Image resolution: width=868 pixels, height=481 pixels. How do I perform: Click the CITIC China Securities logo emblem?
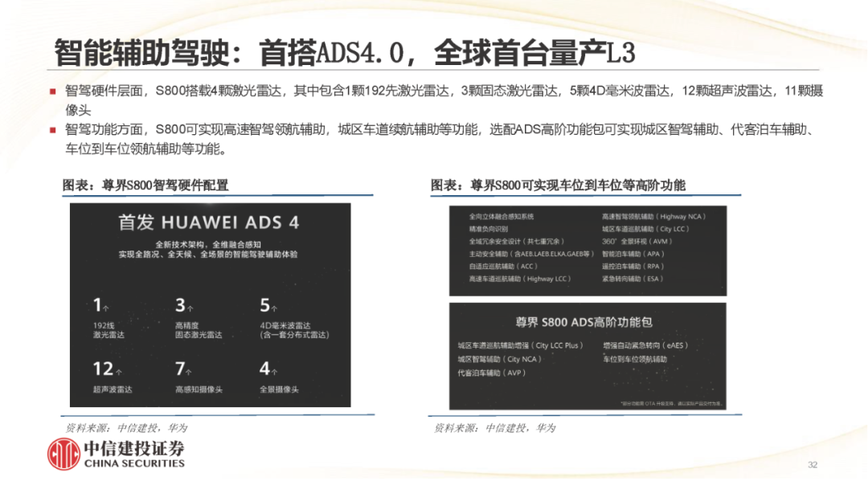(x=63, y=454)
